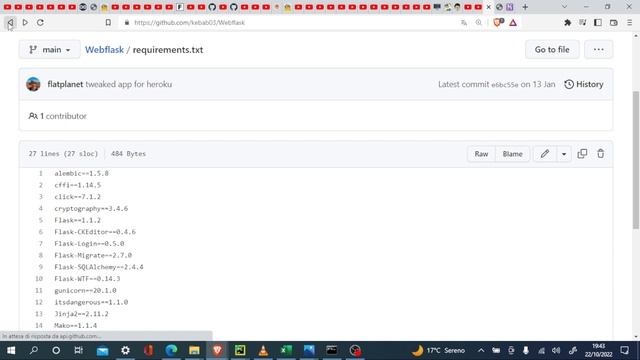Viewport: 640px width, 360px height.
Task: Reload the current GitHub page
Action: coord(40,23)
